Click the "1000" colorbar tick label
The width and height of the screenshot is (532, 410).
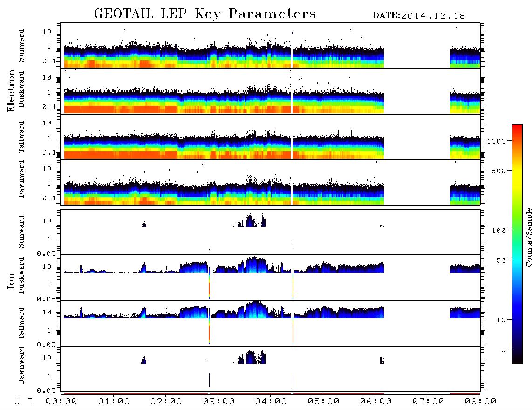click(496, 141)
